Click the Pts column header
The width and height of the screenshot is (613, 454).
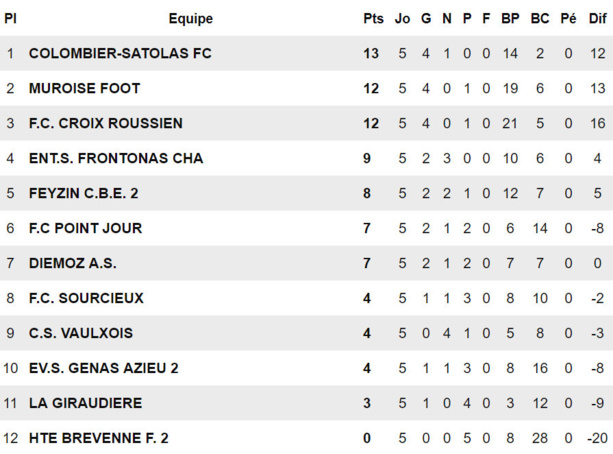(373, 18)
